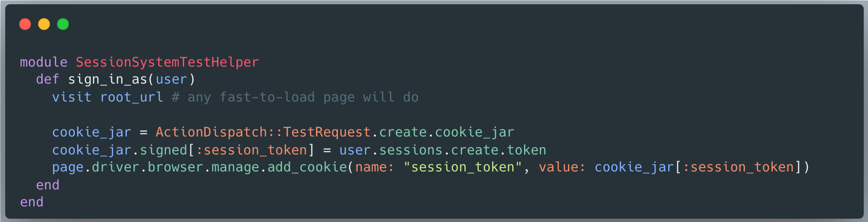Screen dimensions: 868x222
Task: Click the TestRequest class name
Action: coord(327,132)
